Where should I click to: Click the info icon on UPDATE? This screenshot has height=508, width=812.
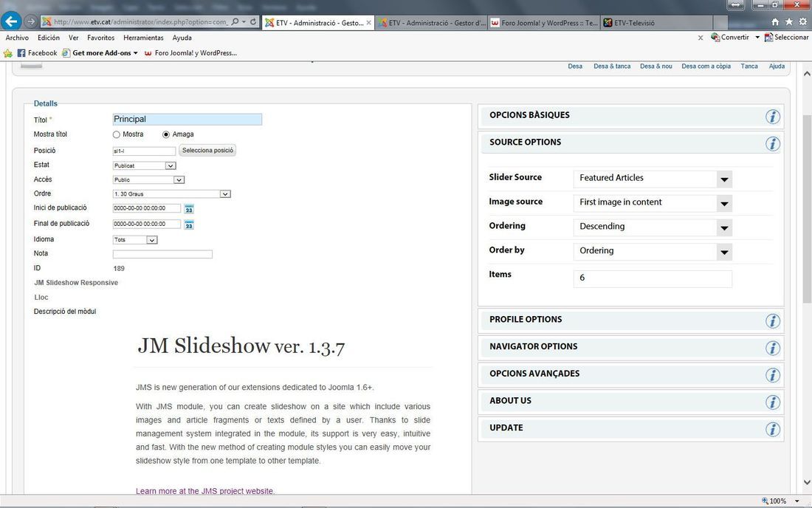773,429
